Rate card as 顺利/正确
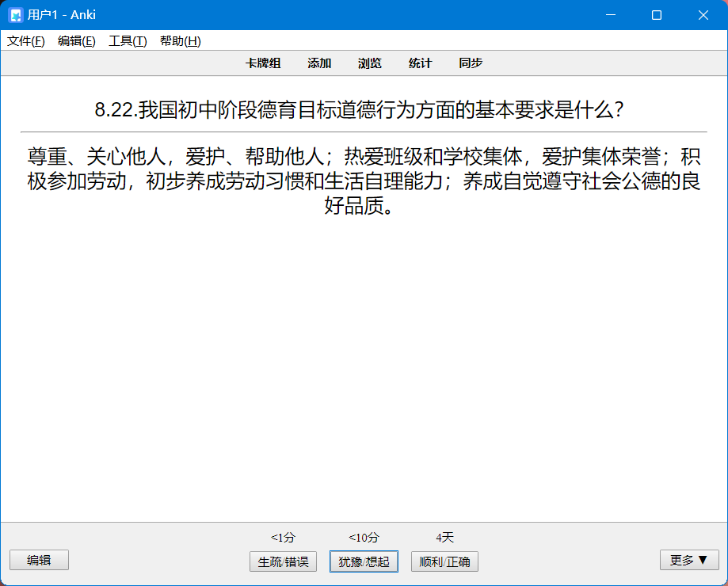The height and width of the screenshot is (586, 728). tap(444, 562)
